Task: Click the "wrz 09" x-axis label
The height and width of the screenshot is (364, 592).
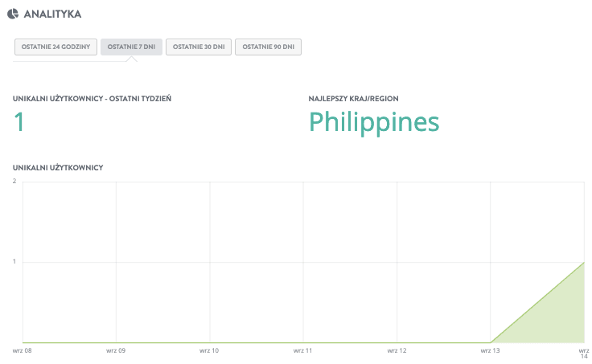Action: pyautogui.click(x=116, y=350)
